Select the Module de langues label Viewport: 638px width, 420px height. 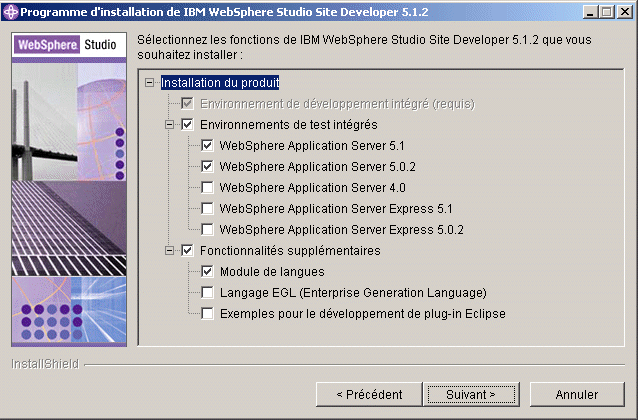point(272,272)
